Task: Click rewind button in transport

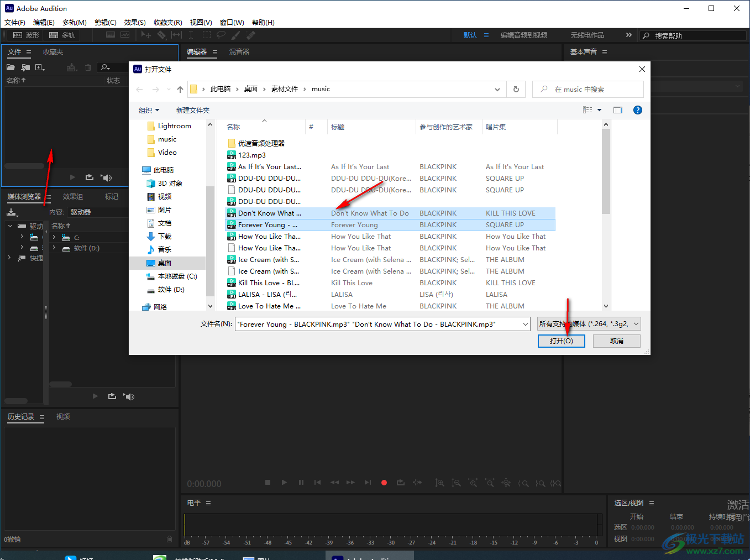Action: pos(334,483)
